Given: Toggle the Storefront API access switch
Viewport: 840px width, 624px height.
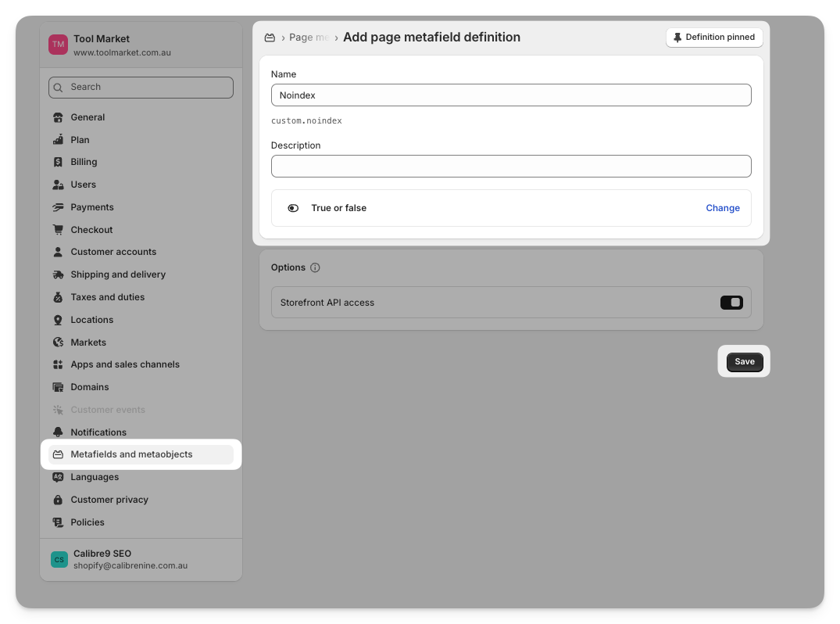Looking at the screenshot, I should coord(731,303).
